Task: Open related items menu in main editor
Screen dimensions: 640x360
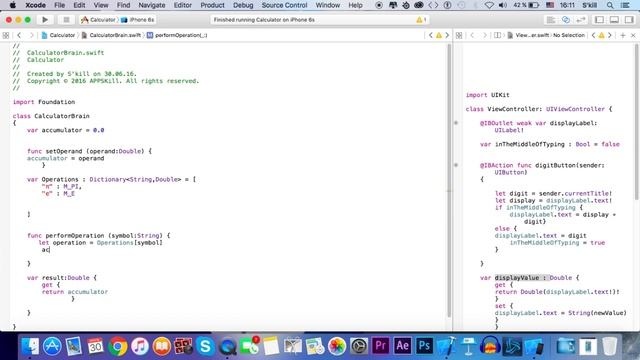Action: click(x=6, y=36)
